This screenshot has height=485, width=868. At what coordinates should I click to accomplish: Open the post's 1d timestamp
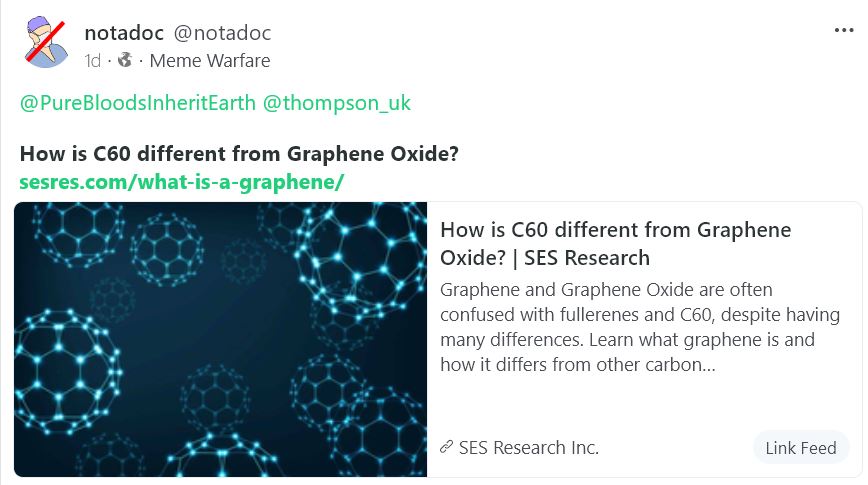click(92, 60)
